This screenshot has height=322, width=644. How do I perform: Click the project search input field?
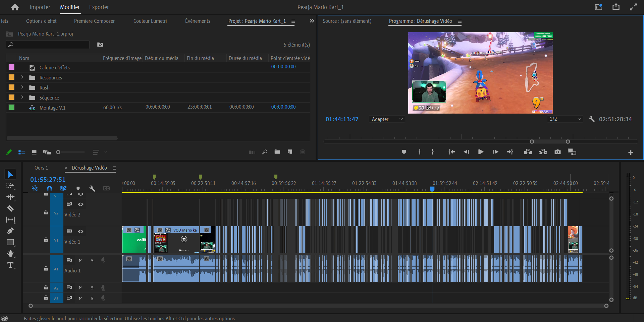point(48,45)
